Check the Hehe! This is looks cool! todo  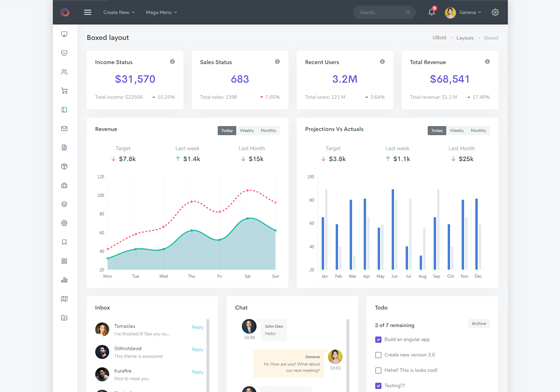378,370
